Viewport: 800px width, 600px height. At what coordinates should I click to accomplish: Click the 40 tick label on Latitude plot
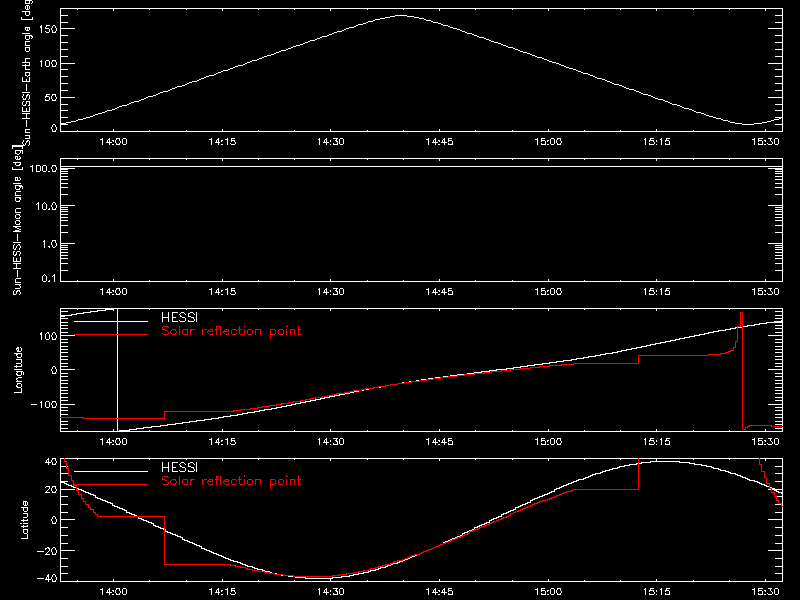(x=51, y=461)
